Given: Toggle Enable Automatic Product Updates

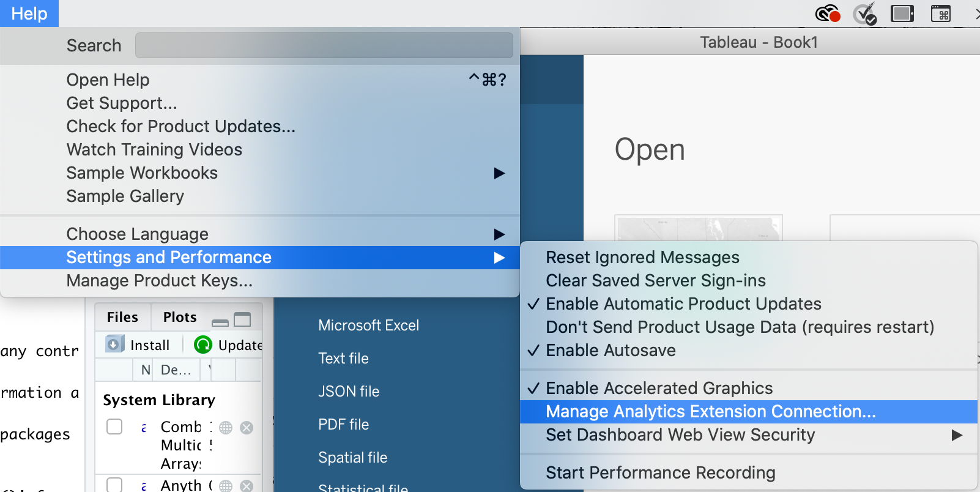Looking at the screenshot, I should pos(749,304).
